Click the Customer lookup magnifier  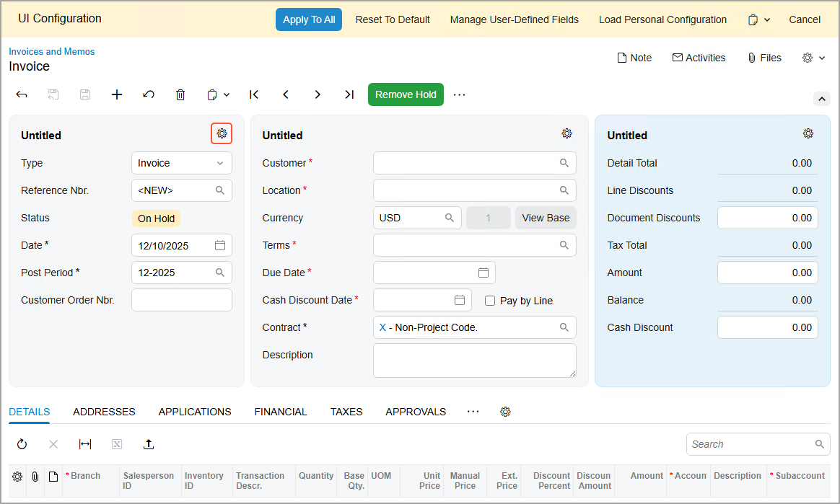pyautogui.click(x=564, y=163)
